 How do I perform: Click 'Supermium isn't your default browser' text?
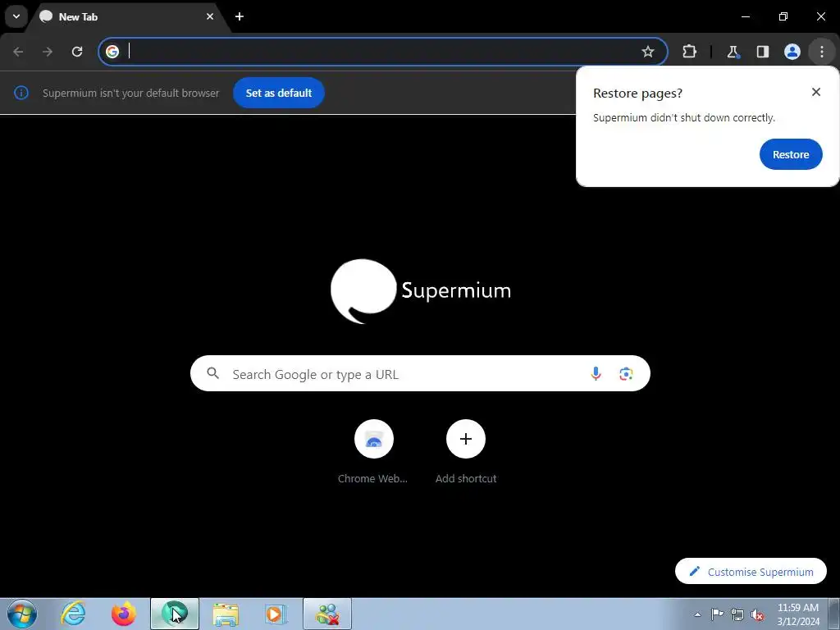pyautogui.click(x=130, y=93)
